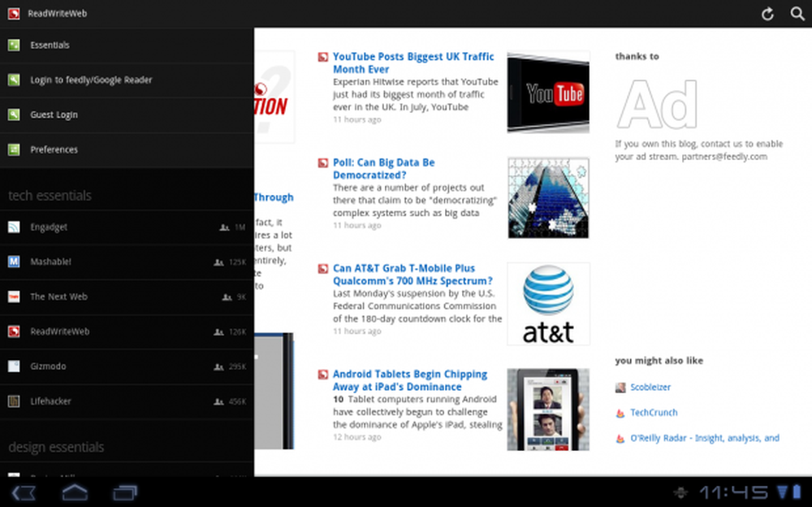Screen dimensions: 812x507
Task: Tap the green Preferences icon
Action: 14,149
